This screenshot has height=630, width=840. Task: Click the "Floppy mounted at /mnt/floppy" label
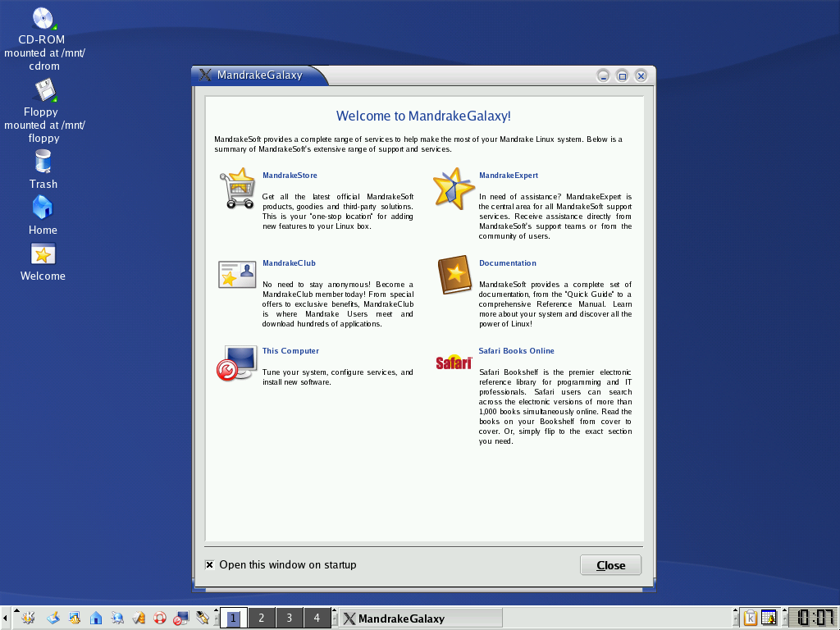click(x=44, y=125)
